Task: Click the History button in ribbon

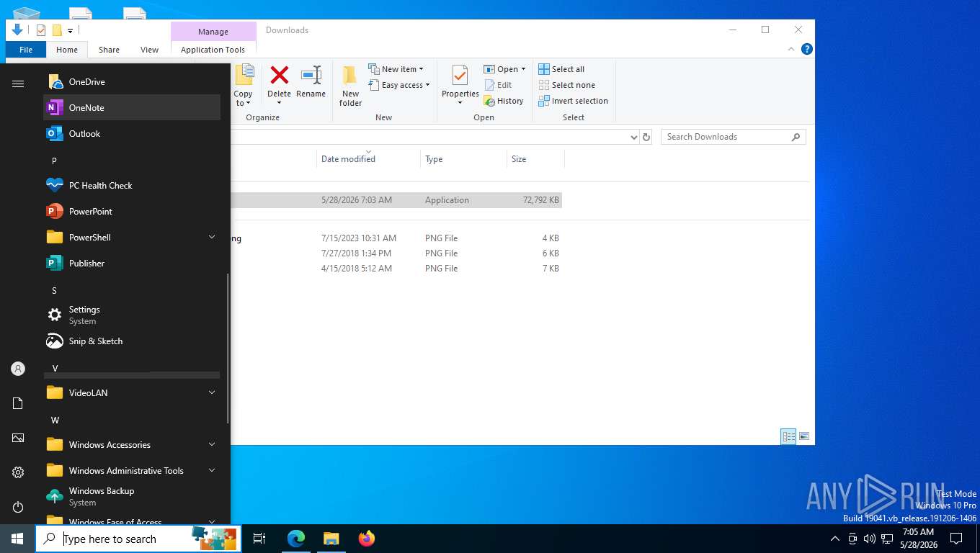Action: (x=504, y=102)
